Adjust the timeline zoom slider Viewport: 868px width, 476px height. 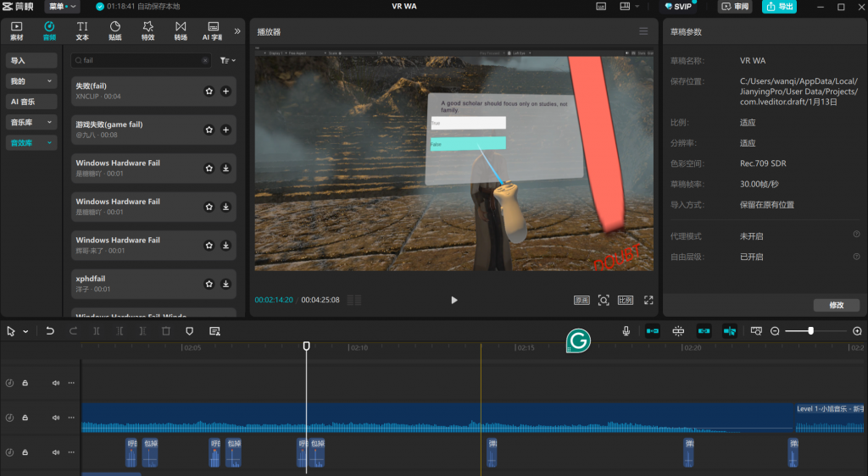(810, 330)
